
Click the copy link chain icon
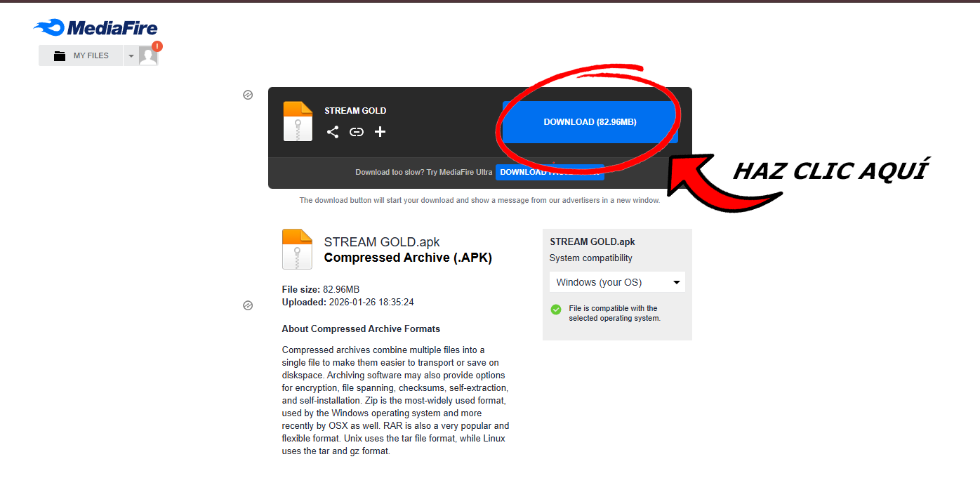[x=357, y=132]
